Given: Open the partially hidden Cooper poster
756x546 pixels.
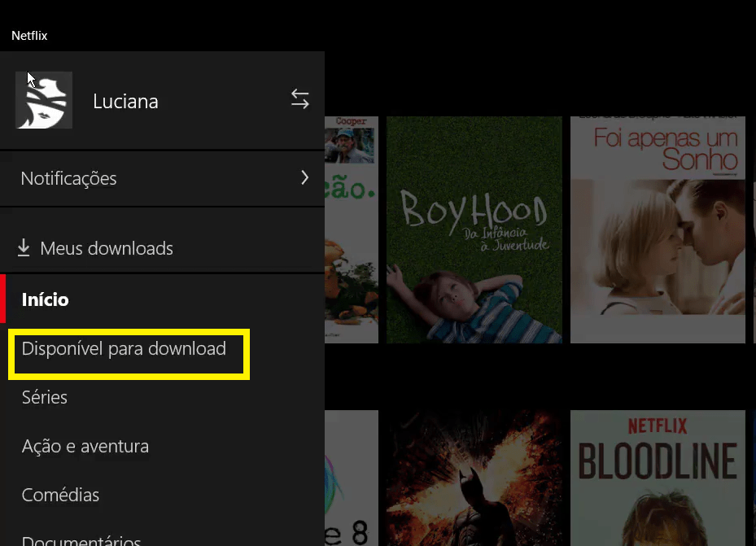Looking at the screenshot, I should (352, 229).
